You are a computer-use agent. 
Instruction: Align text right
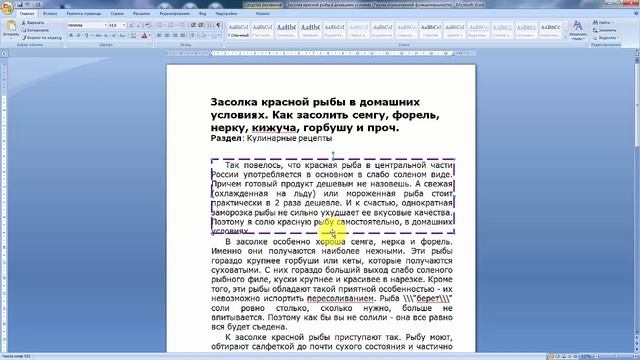coord(175,36)
